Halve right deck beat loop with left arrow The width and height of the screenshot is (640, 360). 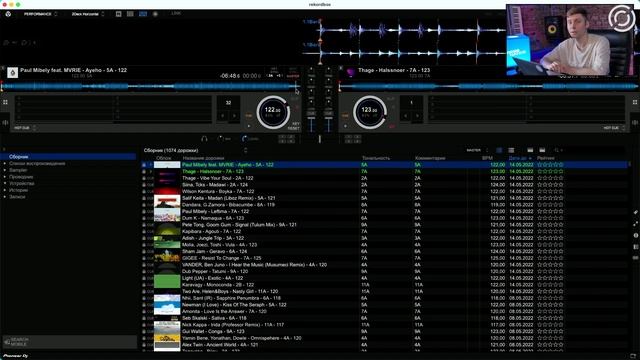pos(405,116)
